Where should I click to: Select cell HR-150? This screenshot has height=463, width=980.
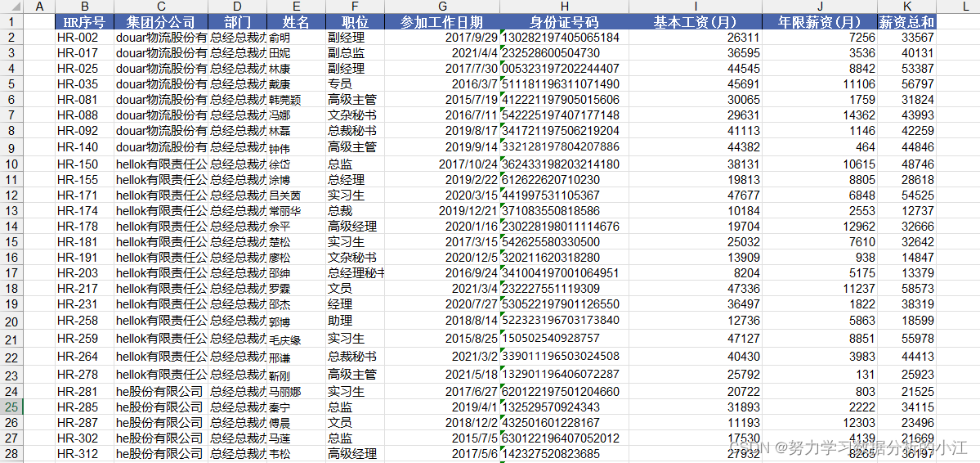[x=84, y=164]
